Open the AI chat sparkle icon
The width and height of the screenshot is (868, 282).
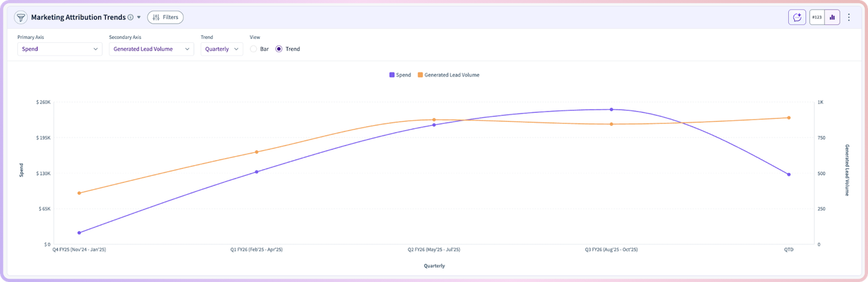797,17
